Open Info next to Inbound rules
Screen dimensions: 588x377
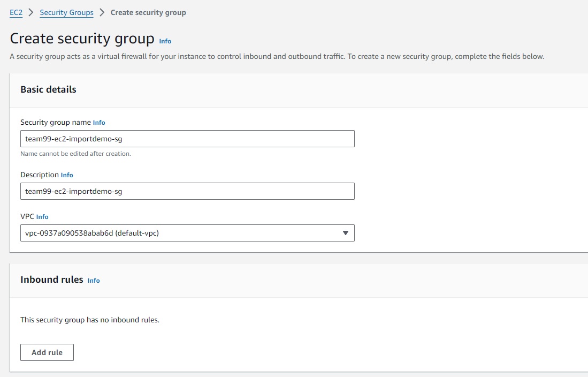[94, 281]
